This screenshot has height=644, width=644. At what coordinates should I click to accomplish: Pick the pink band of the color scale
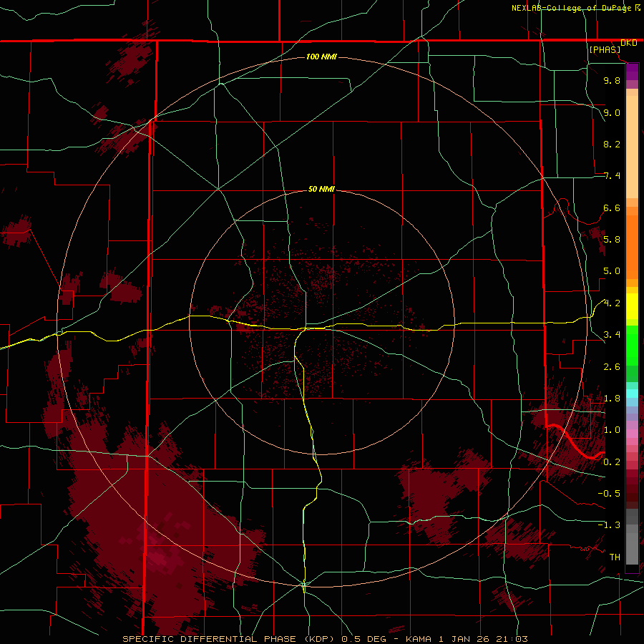632,434
